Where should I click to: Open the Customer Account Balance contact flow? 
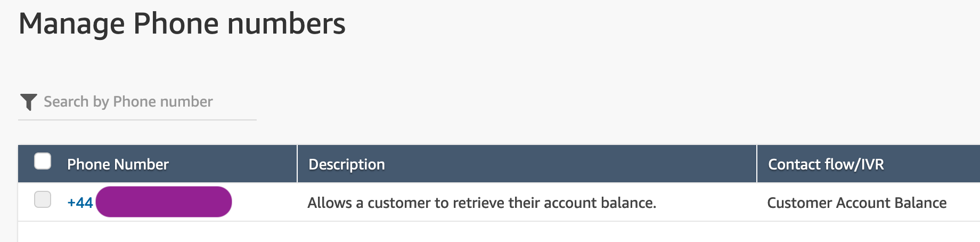pos(856,203)
